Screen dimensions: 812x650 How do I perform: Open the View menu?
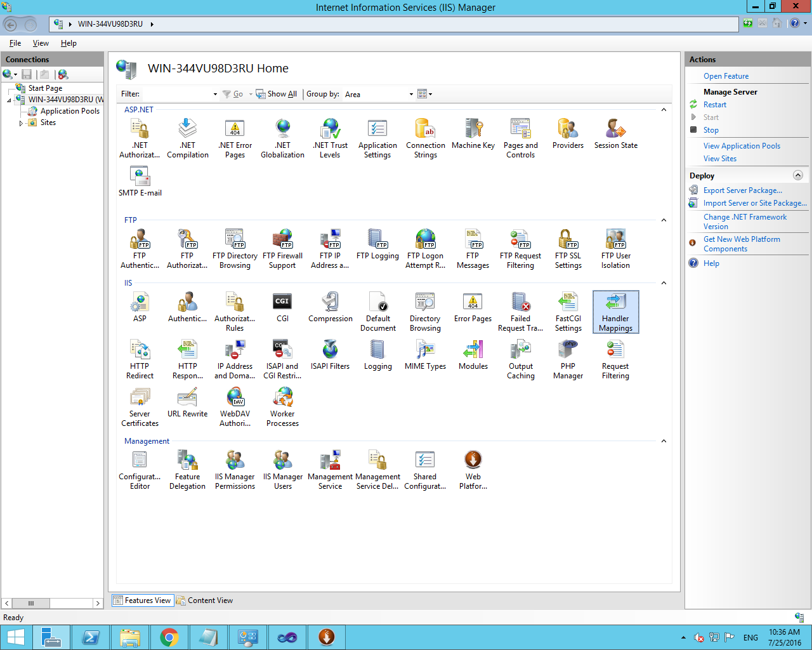click(41, 43)
